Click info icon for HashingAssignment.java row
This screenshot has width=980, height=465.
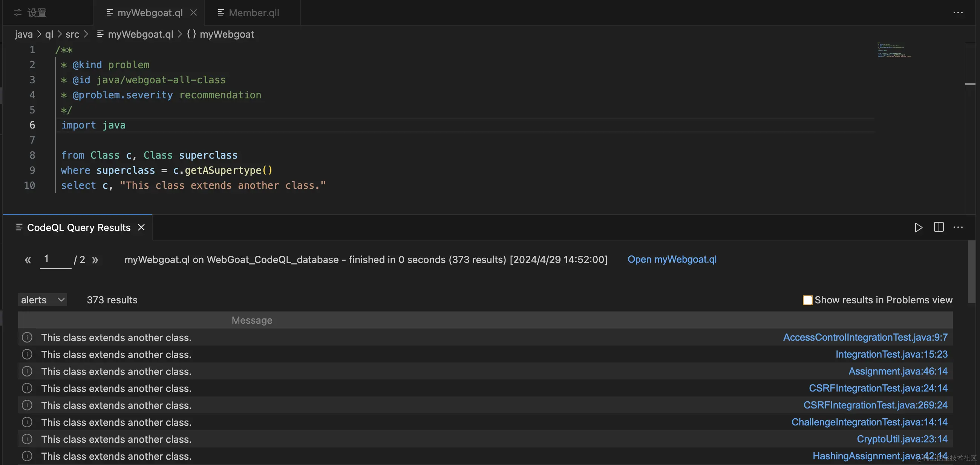pyautogui.click(x=27, y=456)
